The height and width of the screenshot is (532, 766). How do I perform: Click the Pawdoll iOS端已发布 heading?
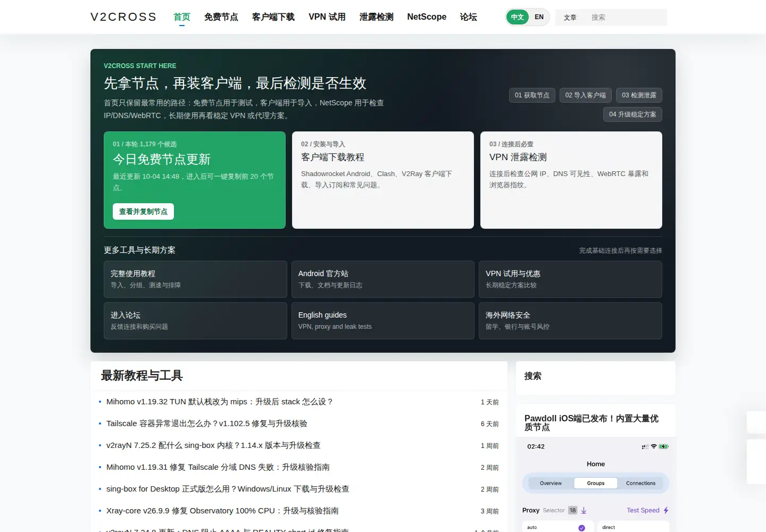[592, 422]
